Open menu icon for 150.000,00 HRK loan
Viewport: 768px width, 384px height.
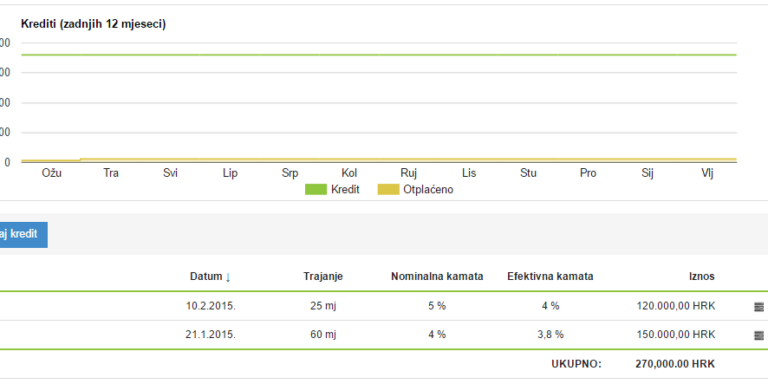[759, 336]
